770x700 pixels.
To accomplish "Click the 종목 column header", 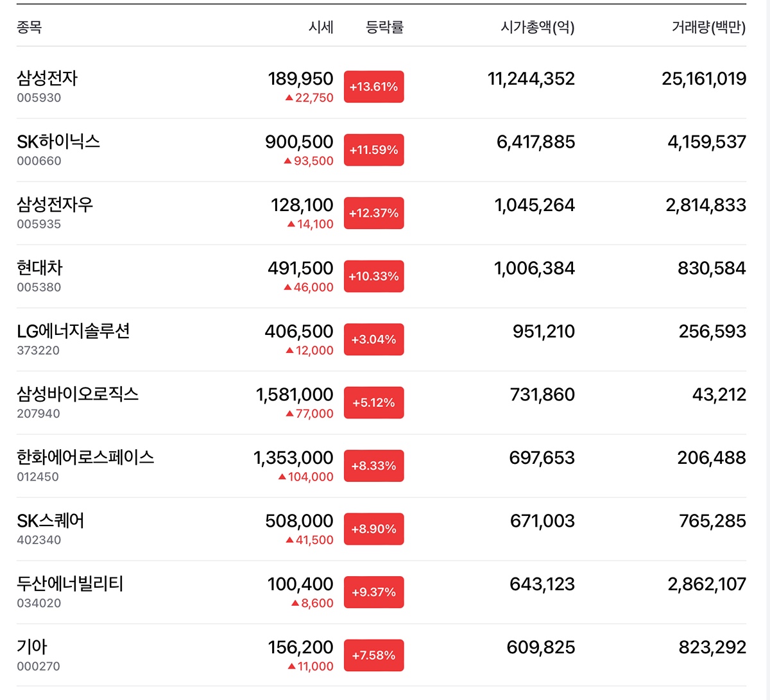I will [x=29, y=27].
